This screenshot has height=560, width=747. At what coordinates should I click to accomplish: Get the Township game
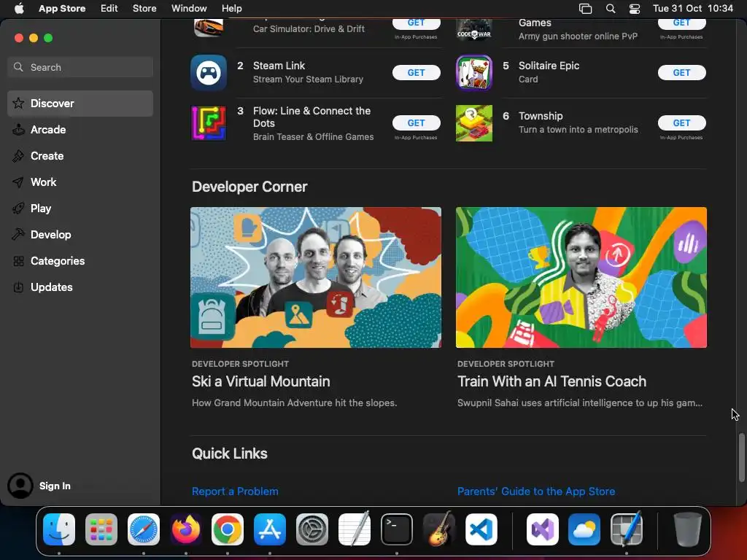pyautogui.click(x=681, y=122)
